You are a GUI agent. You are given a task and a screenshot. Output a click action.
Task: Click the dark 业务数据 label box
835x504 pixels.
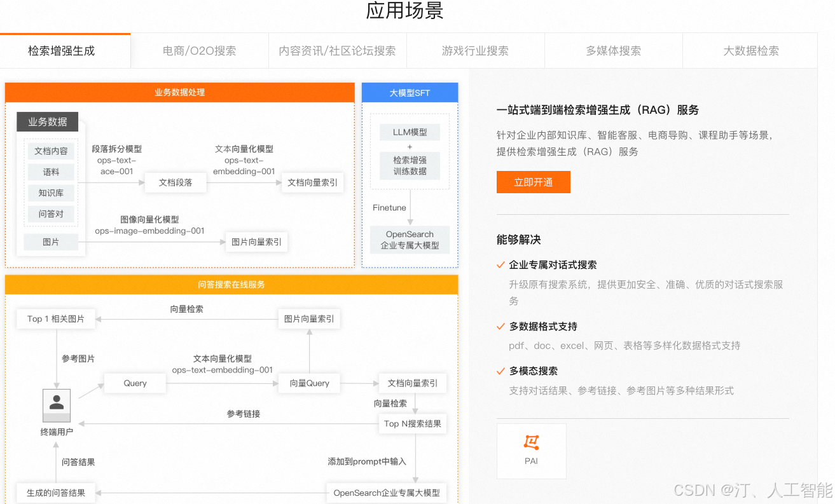point(48,122)
